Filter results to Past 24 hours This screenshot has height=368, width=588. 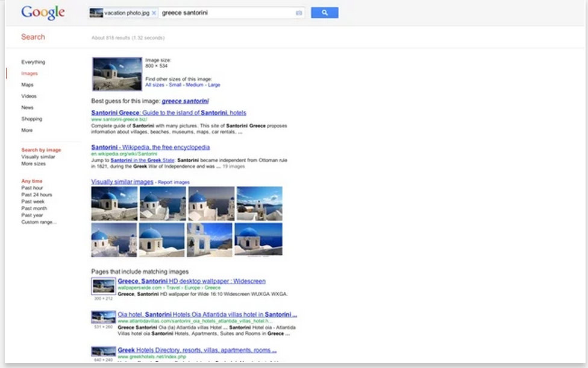coord(36,194)
